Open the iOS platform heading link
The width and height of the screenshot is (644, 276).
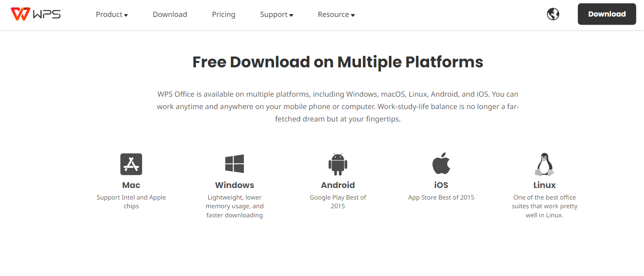(441, 185)
